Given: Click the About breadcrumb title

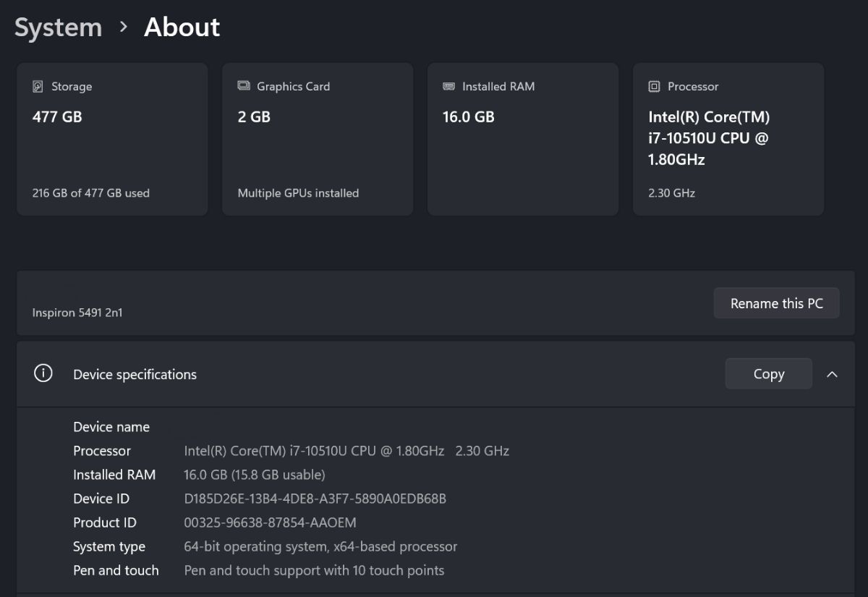Looking at the screenshot, I should pyautogui.click(x=182, y=27).
